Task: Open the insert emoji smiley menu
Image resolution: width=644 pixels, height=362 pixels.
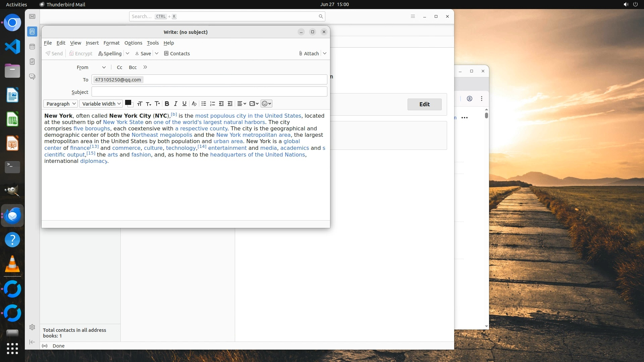Action: [x=266, y=104]
